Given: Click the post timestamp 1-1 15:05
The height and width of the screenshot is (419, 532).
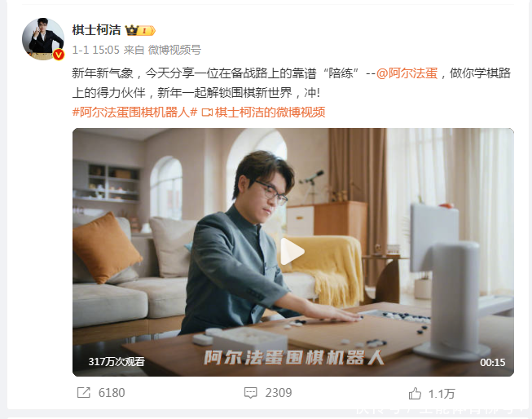Looking at the screenshot, I should point(95,50).
